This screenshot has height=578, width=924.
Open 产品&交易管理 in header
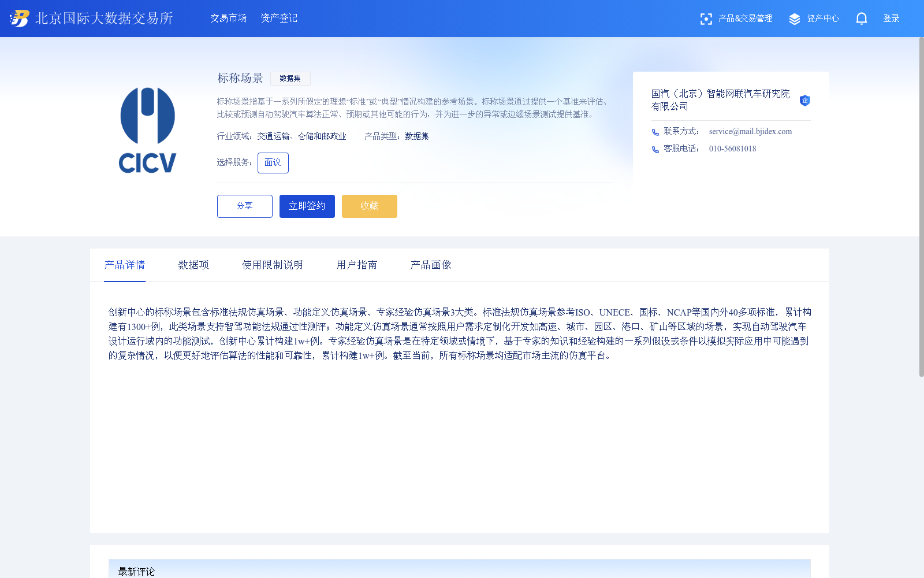(745, 18)
